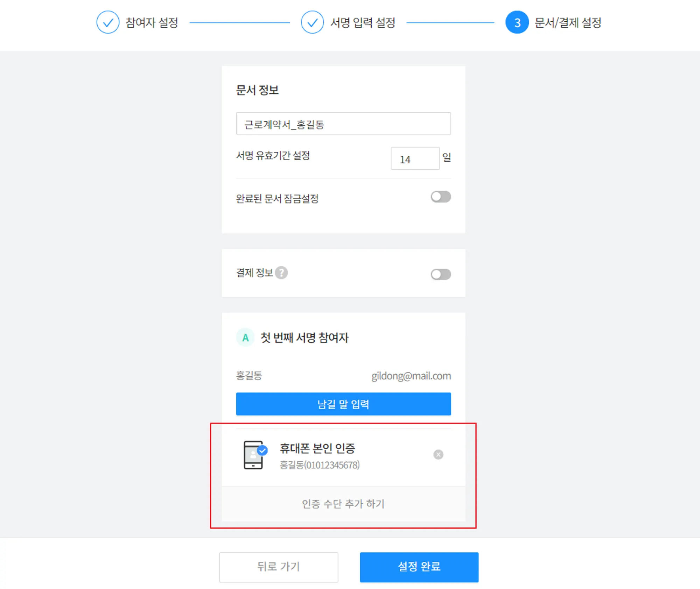Go to the 서명 입력 설정 step label
This screenshot has height=589, width=700.
coord(363,23)
